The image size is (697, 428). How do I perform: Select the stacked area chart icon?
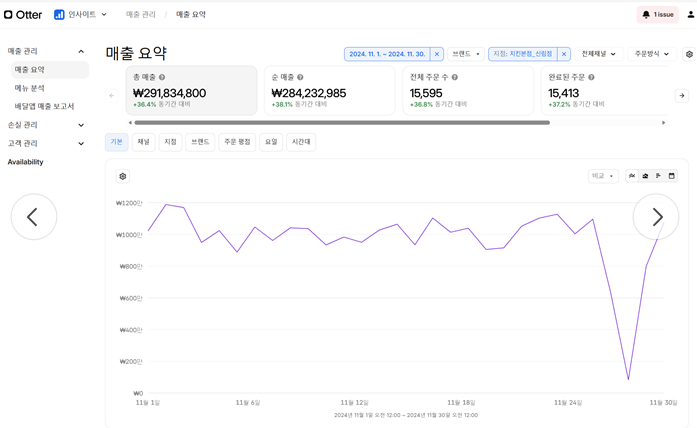[x=645, y=176]
